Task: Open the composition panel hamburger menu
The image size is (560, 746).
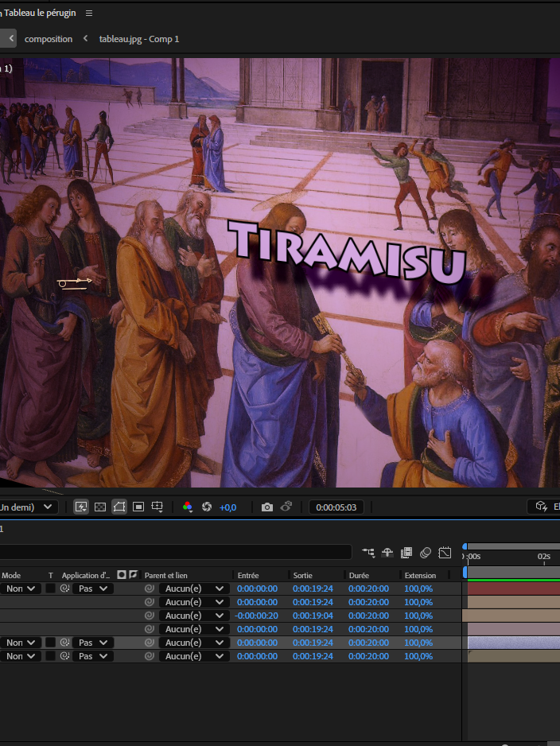Action: [x=89, y=14]
